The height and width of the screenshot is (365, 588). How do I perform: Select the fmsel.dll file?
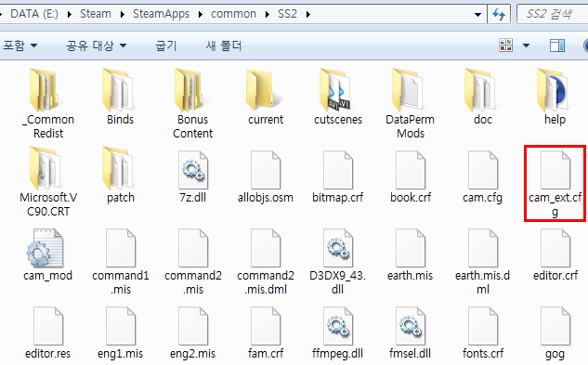coord(410,333)
